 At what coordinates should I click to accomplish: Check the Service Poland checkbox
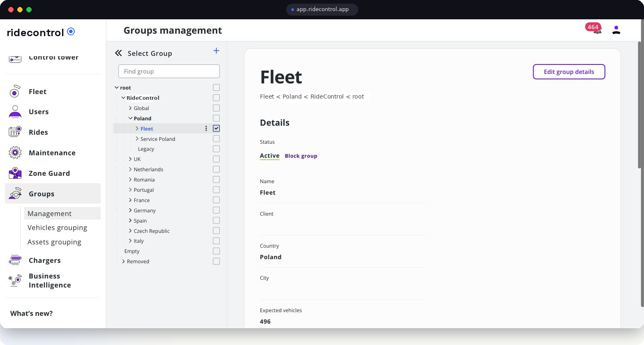(216, 139)
